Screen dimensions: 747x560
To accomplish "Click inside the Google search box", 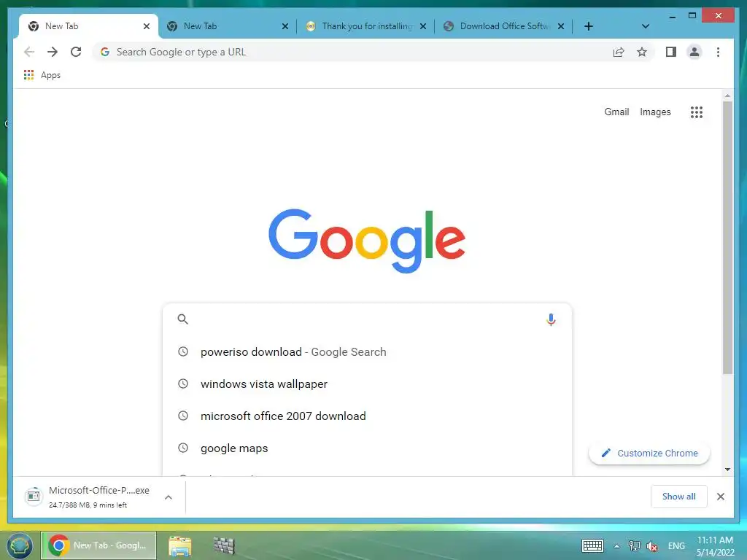I will click(367, 319).
